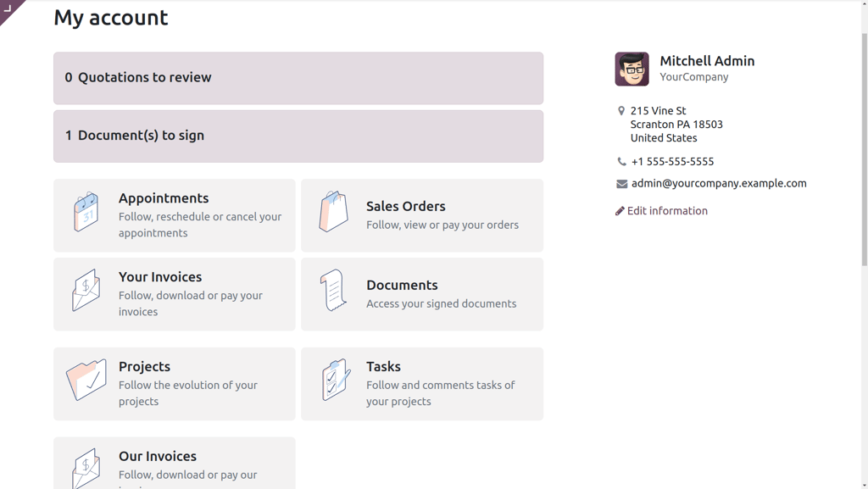Screen dimensions: 868x489
Task: Click the Projects folder icon
Action: tap(86, 381)
